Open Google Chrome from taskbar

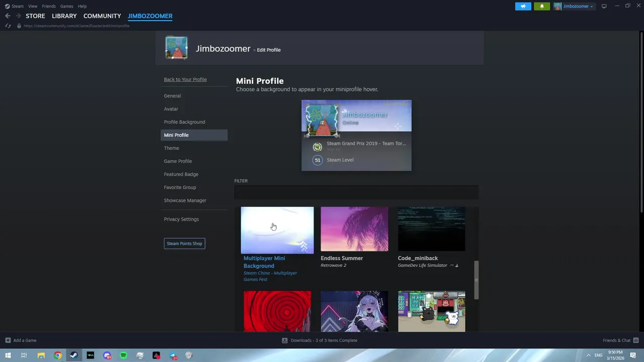point(58,355)
